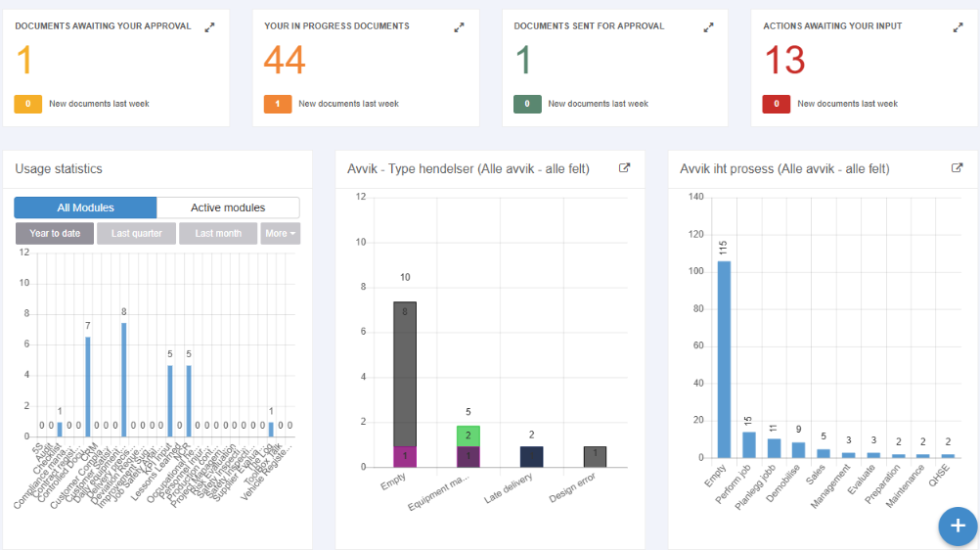Screen dimensions: 980x550
Task: Expand Documents Sent For Approval card
Action: (709, 27)
